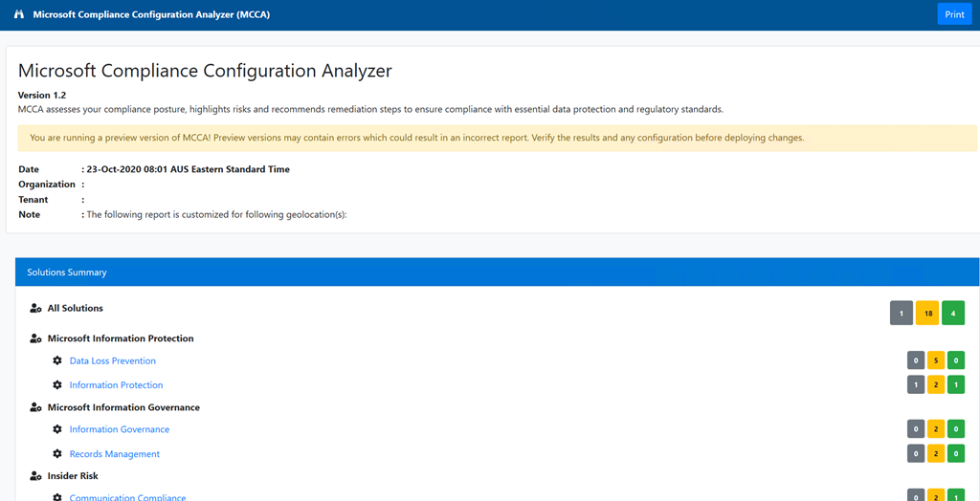The image size is (980, 501).
Task: Click the yellow '2' badge for Records Management
Action: [x=936, y=454]
